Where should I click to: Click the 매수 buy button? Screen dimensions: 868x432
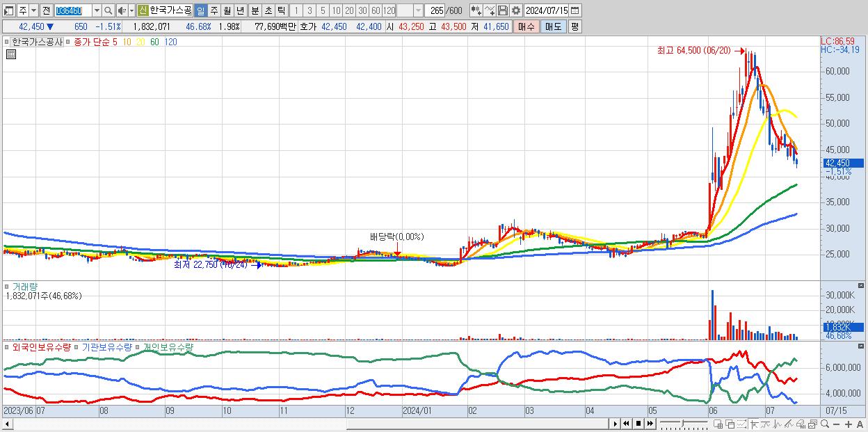tap(527, 26)
